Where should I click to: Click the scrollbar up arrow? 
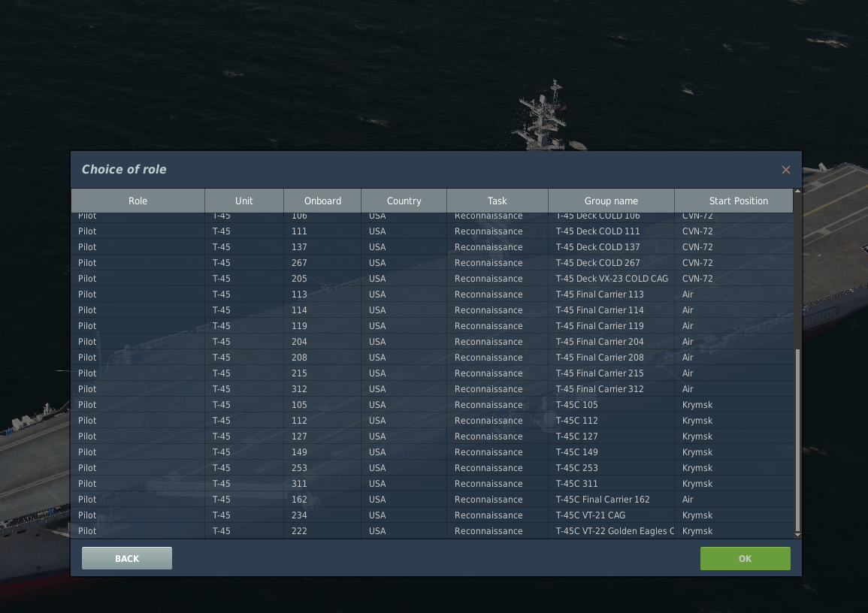click(x=797, y=192)
